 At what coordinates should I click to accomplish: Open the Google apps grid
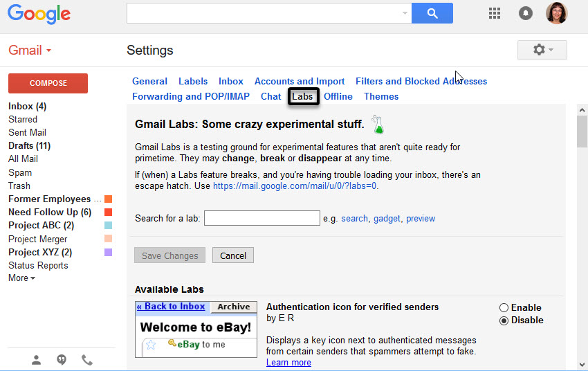[495, 13]
